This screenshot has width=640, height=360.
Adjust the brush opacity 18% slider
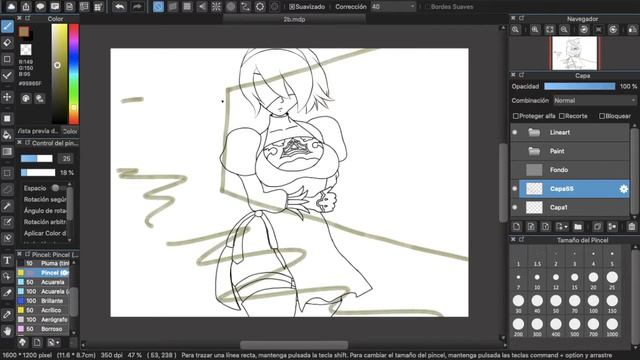pos(38,173)
